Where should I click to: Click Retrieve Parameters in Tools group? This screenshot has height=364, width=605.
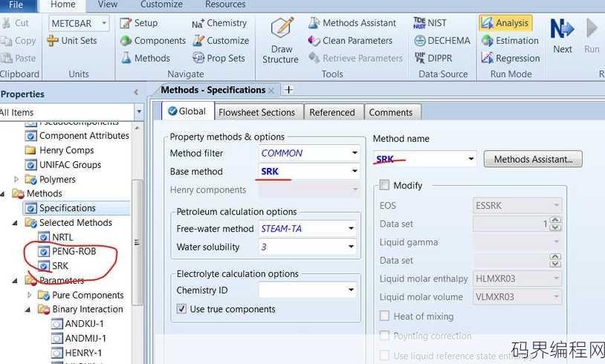[355, 58]
